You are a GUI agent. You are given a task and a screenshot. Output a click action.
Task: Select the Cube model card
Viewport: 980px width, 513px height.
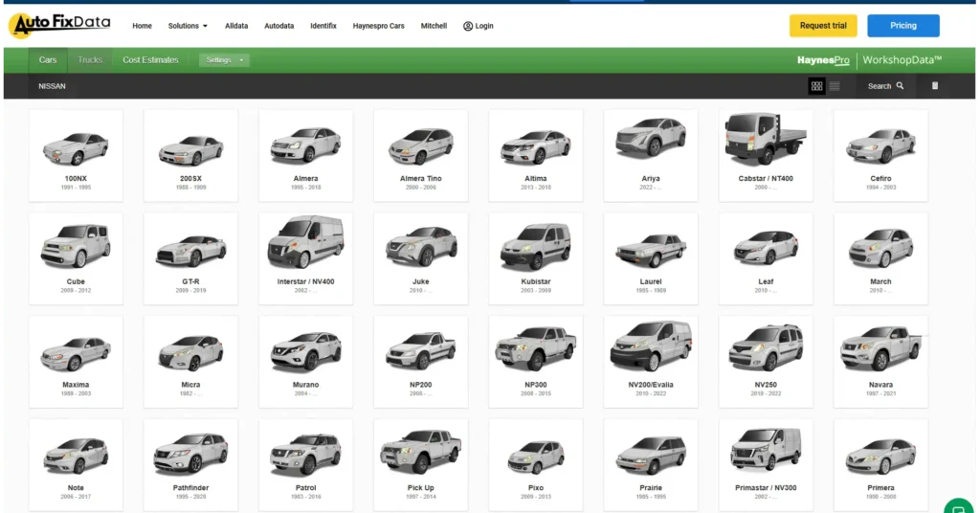click(x=76, y=258)
